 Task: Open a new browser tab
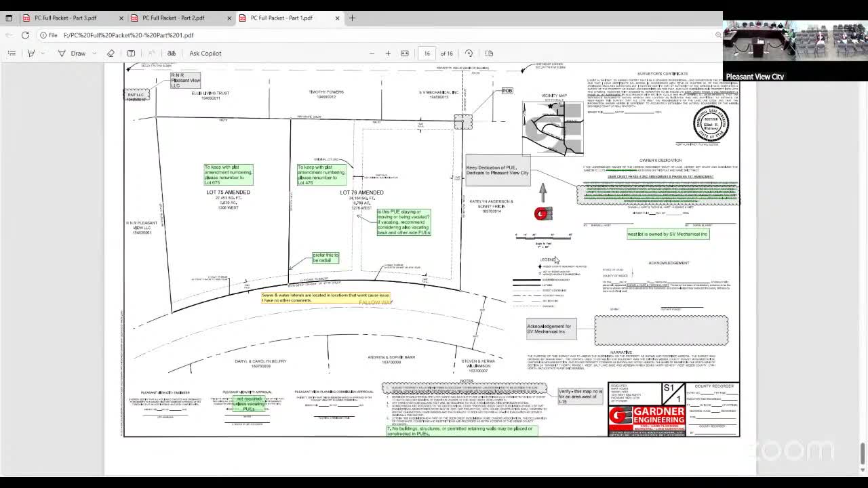352,18
